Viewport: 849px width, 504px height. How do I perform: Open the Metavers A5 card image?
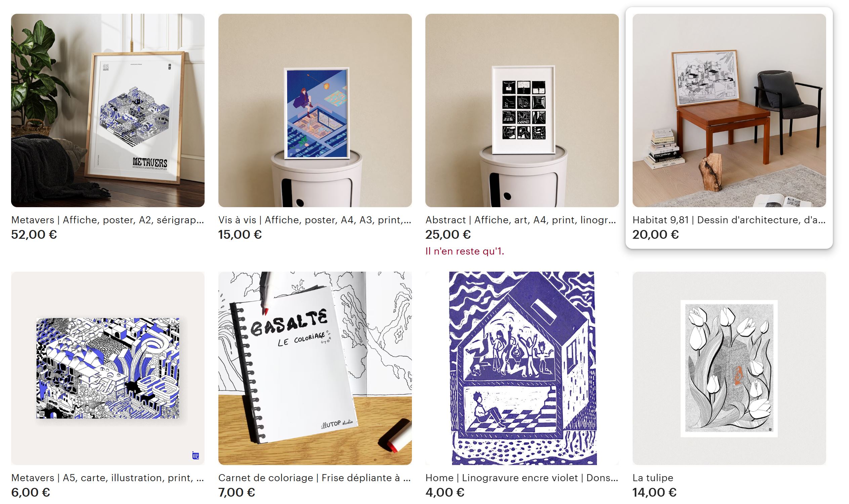click(108, 368)
